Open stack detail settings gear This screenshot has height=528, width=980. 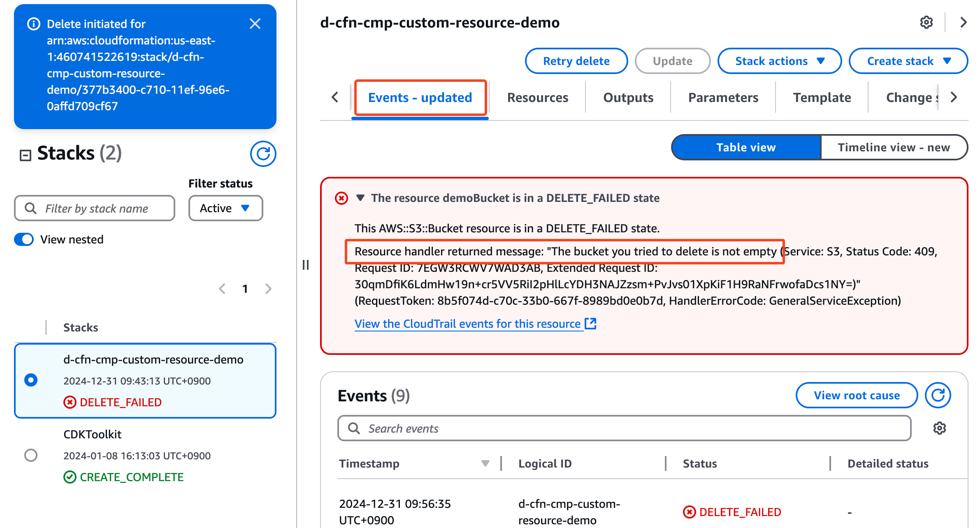pos(926,22)
